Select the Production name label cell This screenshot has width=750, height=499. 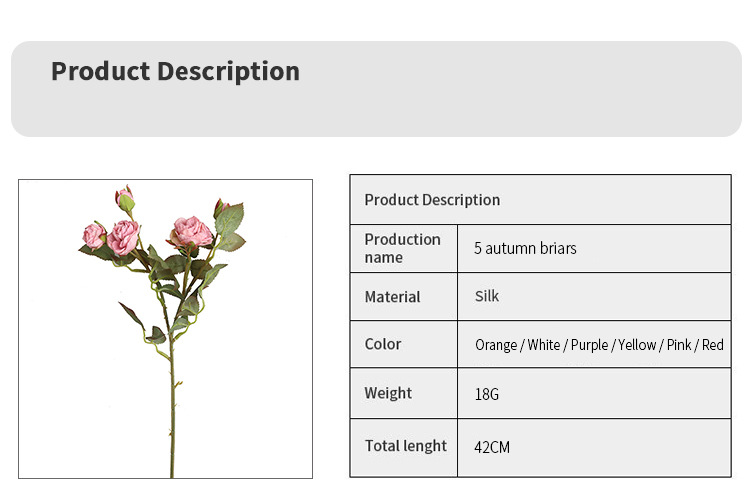[403, 248]
